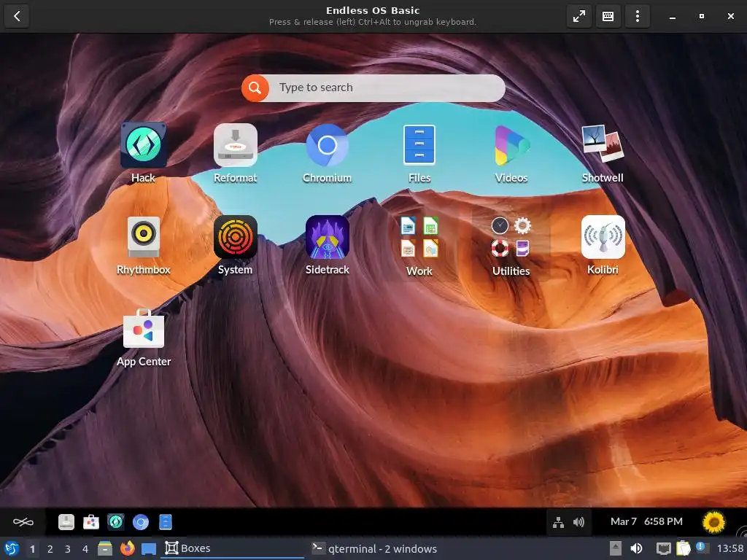747x560 pixels.
Task: Launch Firefox from host panel
Action: click(127, 548)
